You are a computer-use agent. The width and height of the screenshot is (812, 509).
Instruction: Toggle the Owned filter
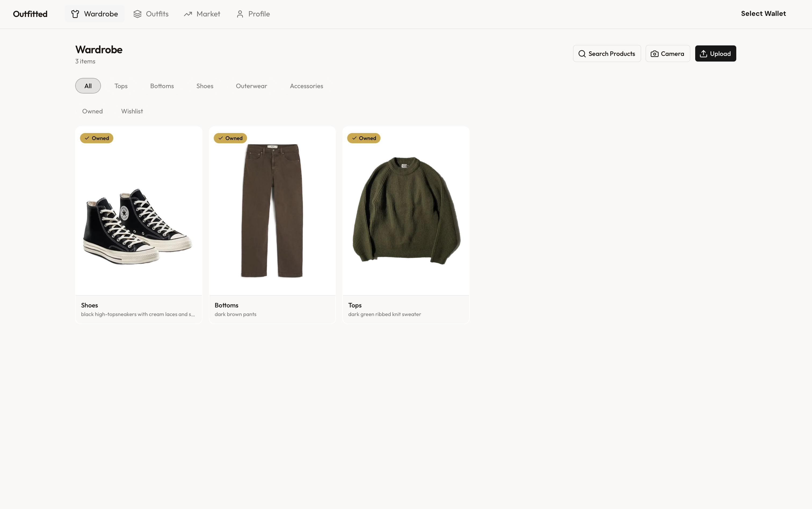(x=92, y=112)
